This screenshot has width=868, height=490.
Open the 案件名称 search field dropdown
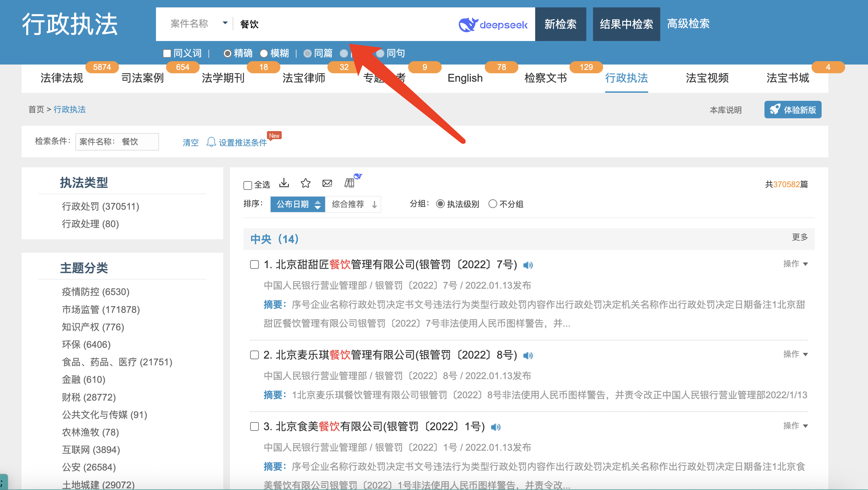pos(225,23)
